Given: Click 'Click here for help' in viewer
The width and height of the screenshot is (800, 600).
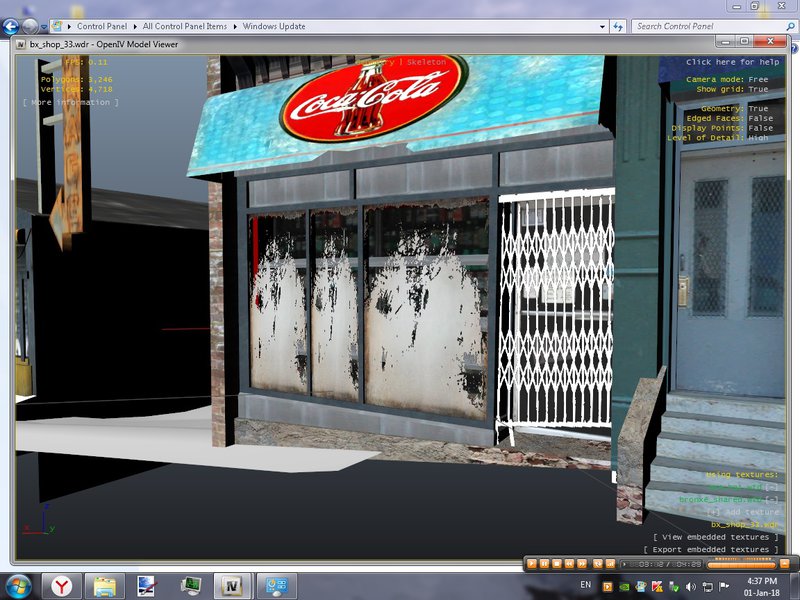Looking at the screenshot, I should (732, 62).
